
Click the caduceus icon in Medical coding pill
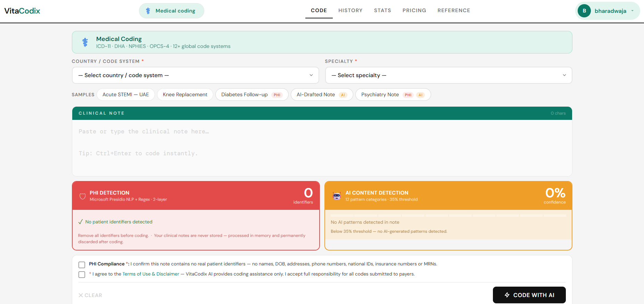point(148,11)
